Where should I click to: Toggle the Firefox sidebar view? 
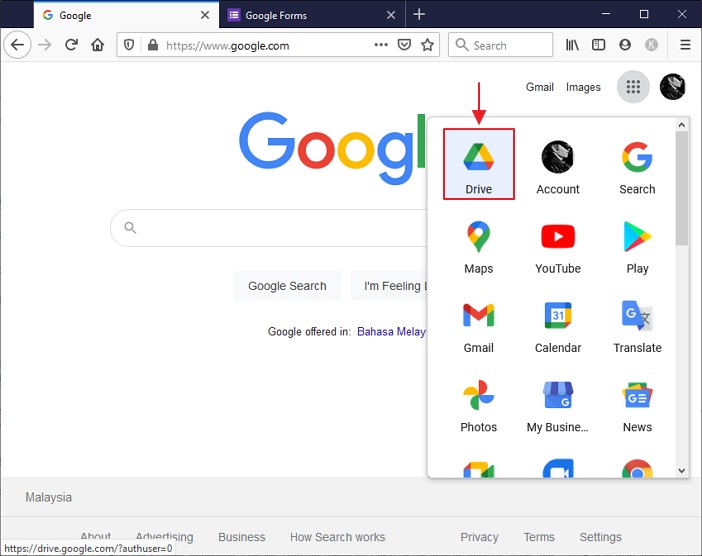[x=599, y=45]
